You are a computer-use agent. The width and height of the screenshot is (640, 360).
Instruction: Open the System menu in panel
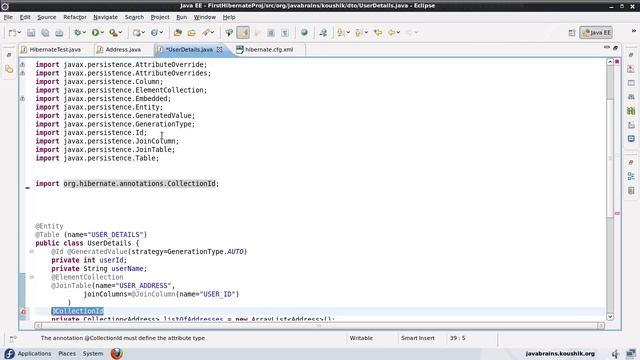coord(93,353)
